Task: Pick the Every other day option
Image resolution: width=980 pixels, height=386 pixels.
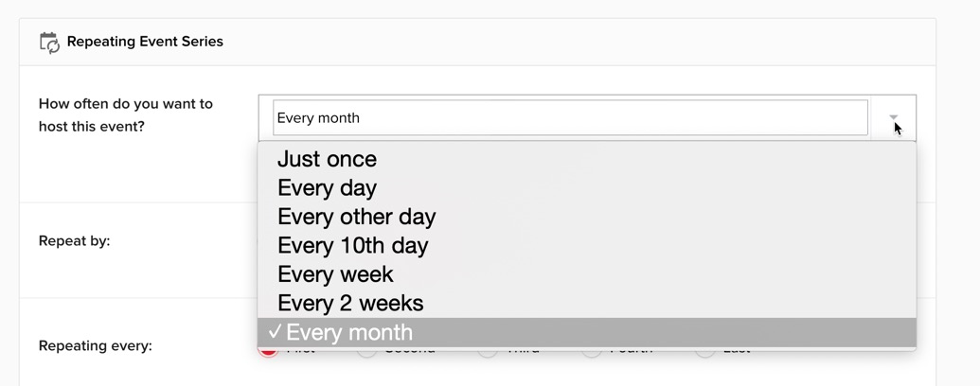Action: coord(356,217)
